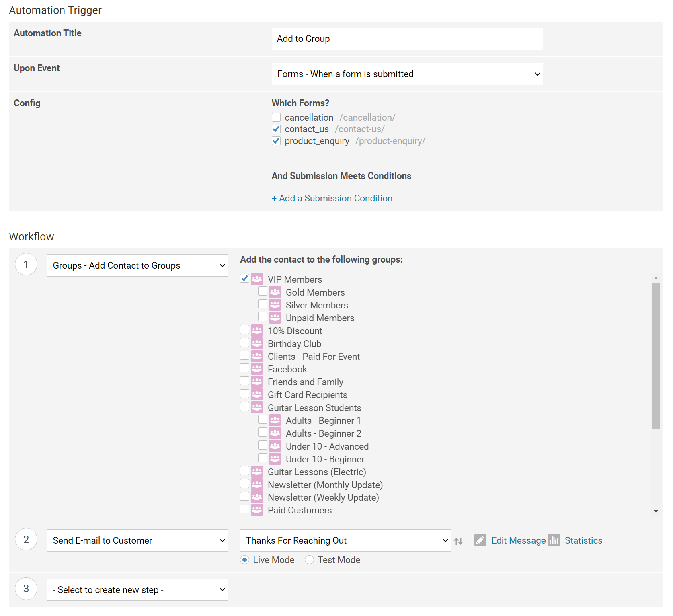Click the Facebook group icon
673x616 pixels.
coord(257,369)
